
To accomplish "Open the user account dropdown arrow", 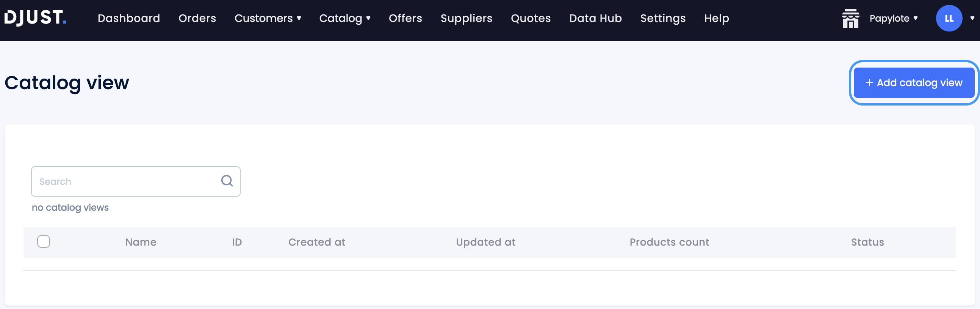I will pyautogui.click(x=972, y=18).
